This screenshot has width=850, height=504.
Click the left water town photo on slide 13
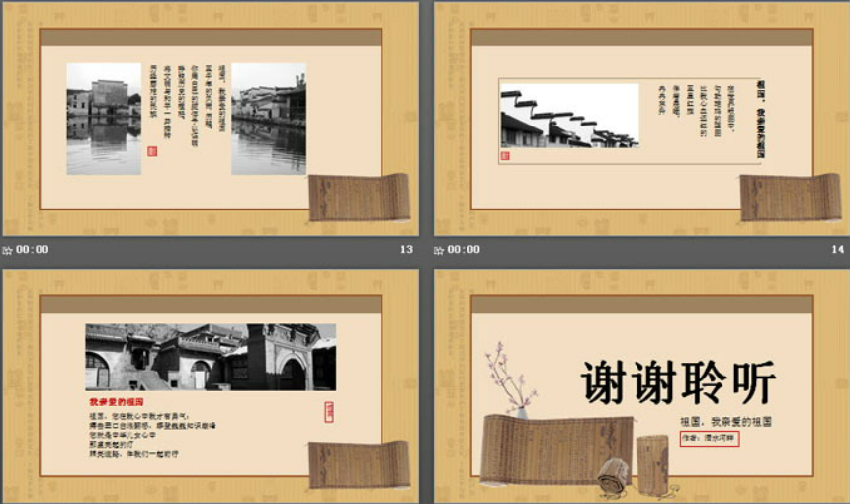click(x=104, y=119)
